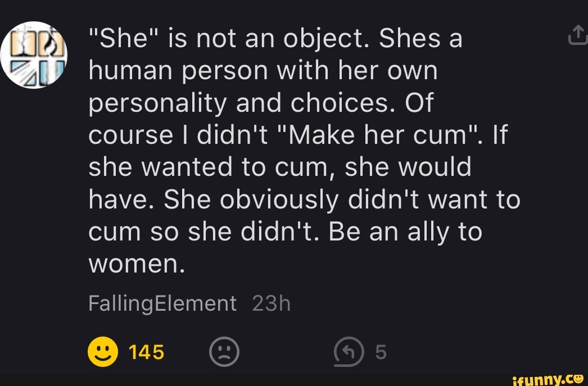The image size is (588, 386).
Task: Click the number 5 repost counter
Action: point(380,352)
